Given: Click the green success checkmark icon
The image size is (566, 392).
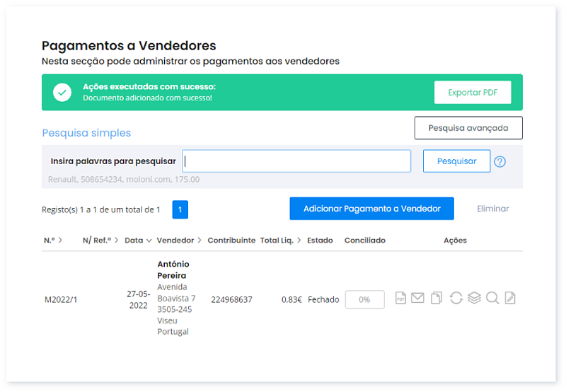Looking at the screenshot, I should (x=62, y=92).
